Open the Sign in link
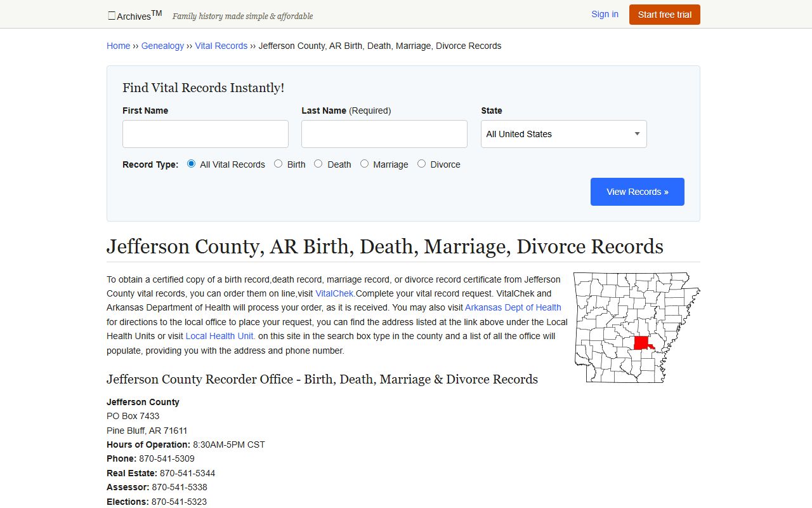This screenshot has height=508, width=812. [605, 14]
